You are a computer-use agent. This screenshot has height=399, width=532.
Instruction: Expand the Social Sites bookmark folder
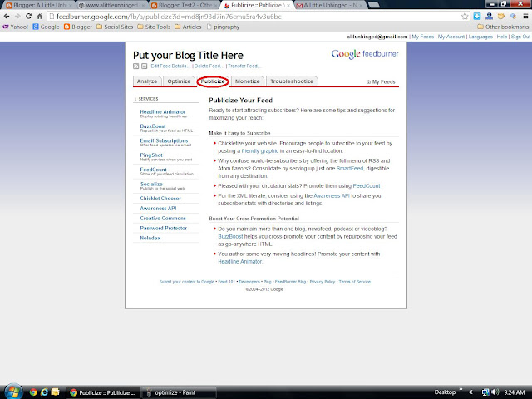click(x=115, y=27)
